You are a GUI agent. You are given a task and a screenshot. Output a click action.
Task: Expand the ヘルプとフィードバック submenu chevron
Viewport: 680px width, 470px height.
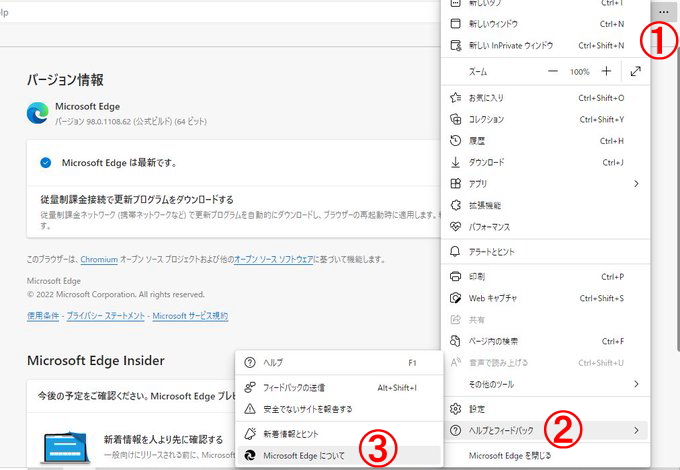[636, 430]
